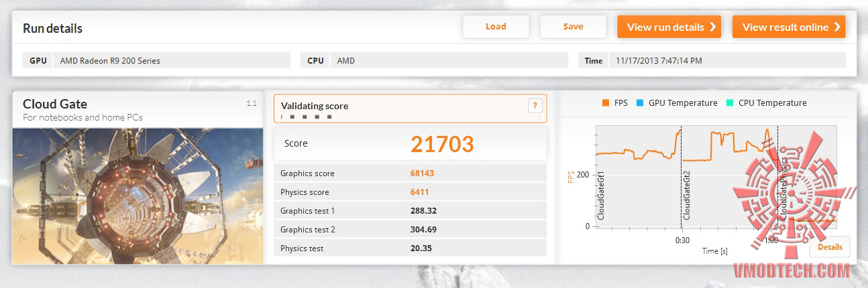The width and height of the screenshot is (868, 288).
Task: Click the validating progress dots indicator
Action: [x=306, y=117]
